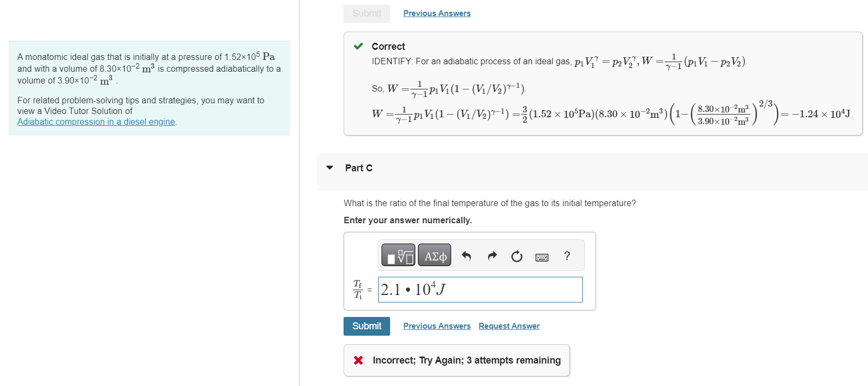Click the Incorrect Try Again message

pos(466,360)
